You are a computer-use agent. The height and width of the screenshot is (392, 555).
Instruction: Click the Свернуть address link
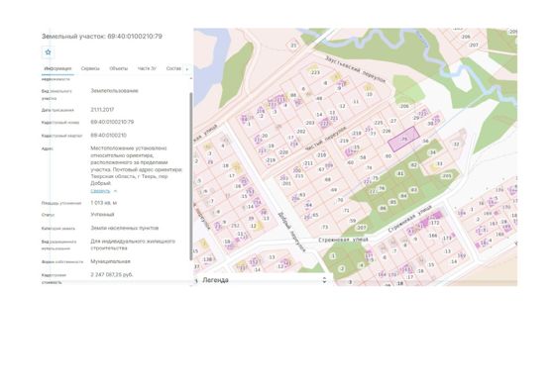click(x=100, y=191)
